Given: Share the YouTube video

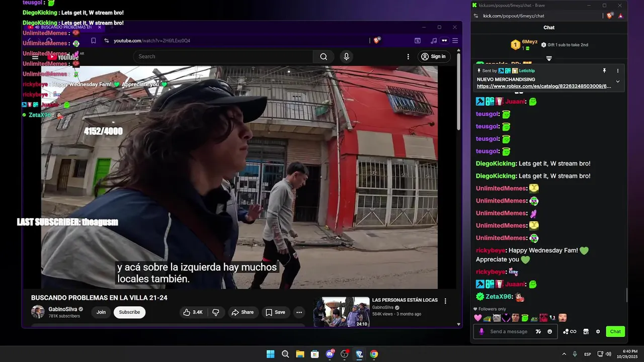Looking at the screenshot, I should [x=243, y=312].
